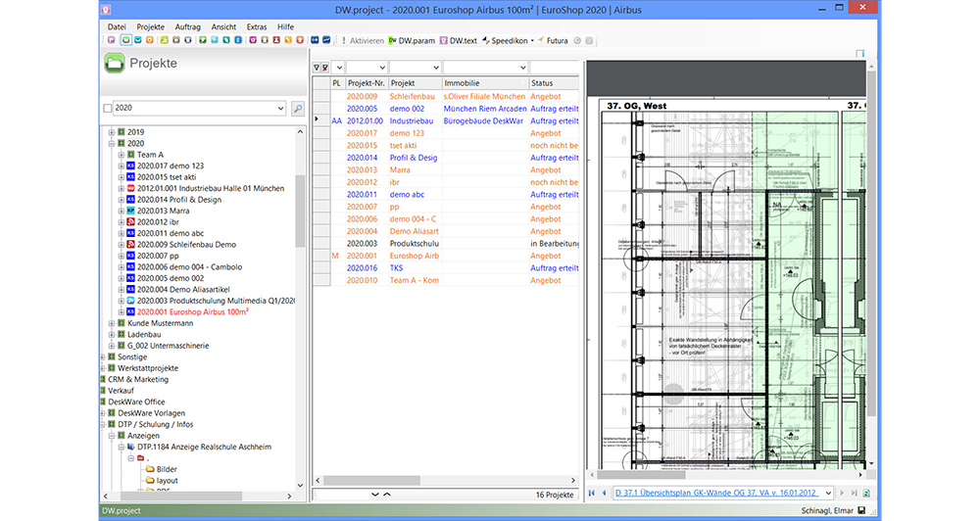Click the filter funnel icon above table

pos(316,68)
